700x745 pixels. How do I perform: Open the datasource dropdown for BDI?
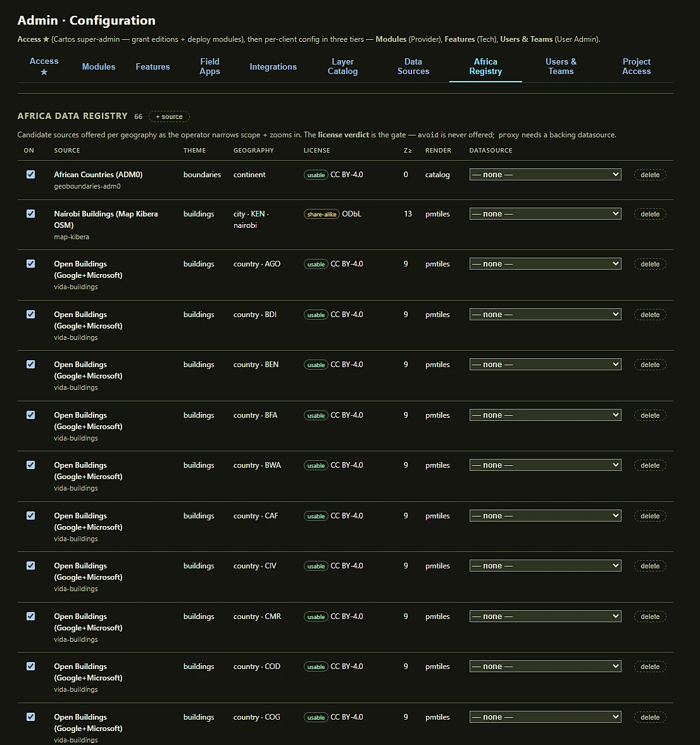(545, 315)
